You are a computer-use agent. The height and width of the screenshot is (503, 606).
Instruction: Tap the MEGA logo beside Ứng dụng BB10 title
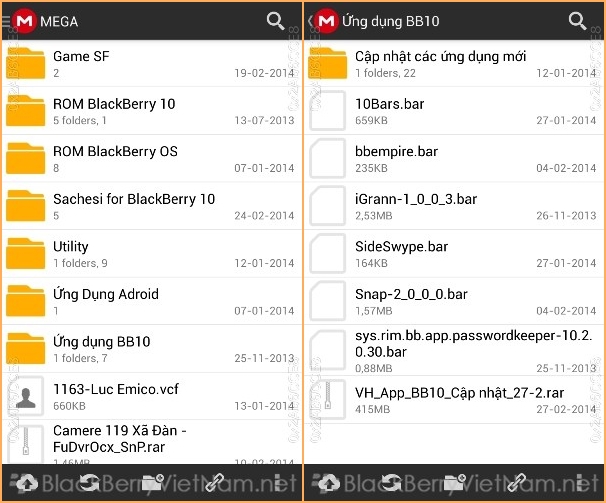click(326, 21)
